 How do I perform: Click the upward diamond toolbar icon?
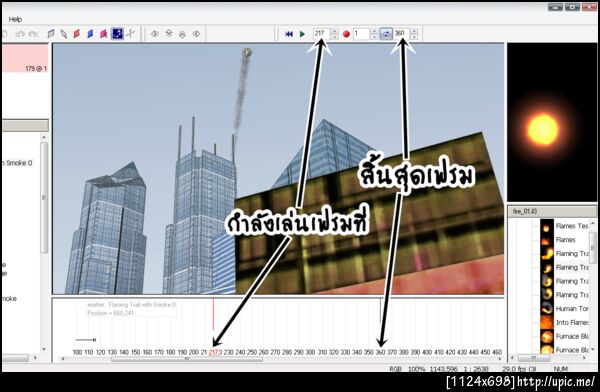169,34
